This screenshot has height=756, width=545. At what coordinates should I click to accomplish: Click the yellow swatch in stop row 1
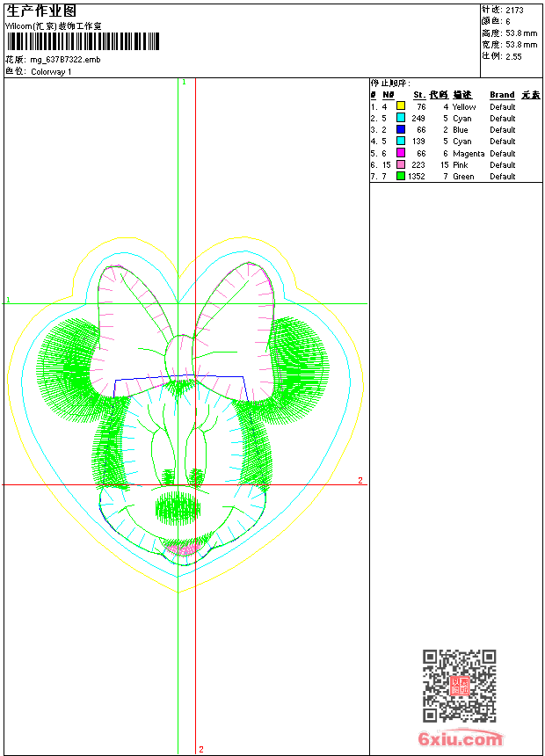[x=400, y=105]
